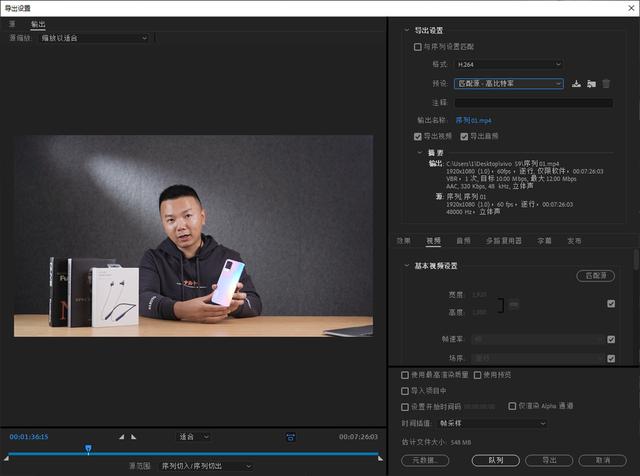This screenshot has width=640, height=476.
Task: Click the delete preset trash icon
Action: 606,84
